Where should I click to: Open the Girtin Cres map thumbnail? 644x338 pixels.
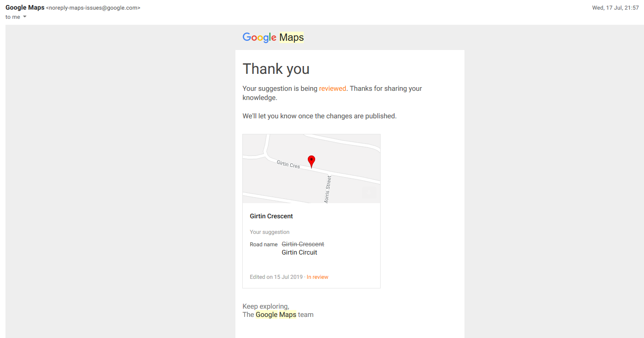click(x=311, y=169)
